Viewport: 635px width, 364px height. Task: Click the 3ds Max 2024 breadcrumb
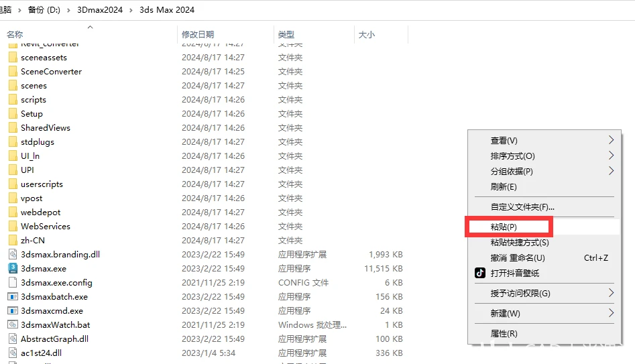click(167, 9)
